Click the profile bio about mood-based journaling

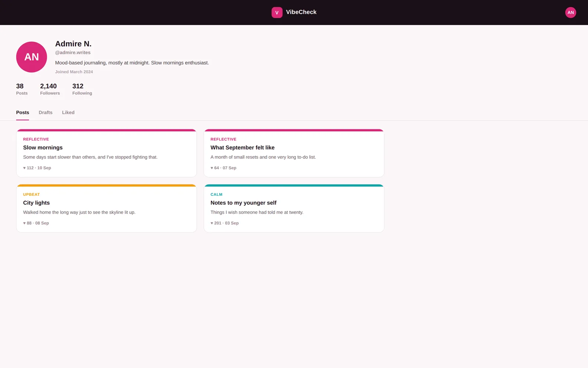click(x=132, y=63)
